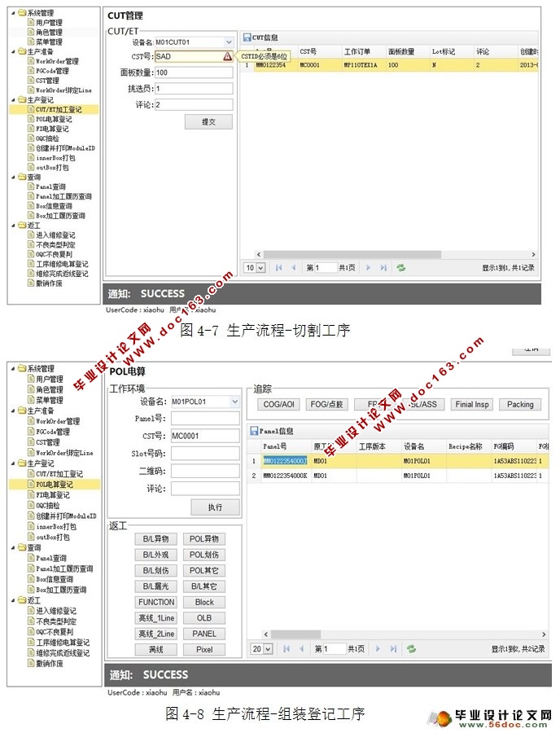
Task: Click the 工作订单 column header in CUT信息
Action: pos(357,51)
